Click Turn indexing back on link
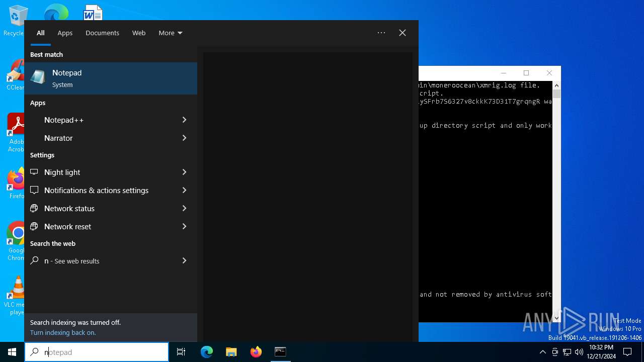The height and width of the screenshot is (362, 644). 63,332
